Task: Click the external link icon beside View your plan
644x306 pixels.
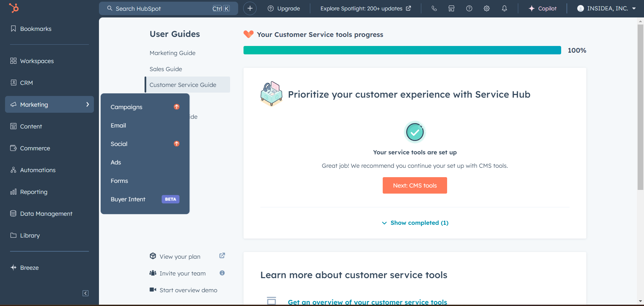Action: coord(222,256)
